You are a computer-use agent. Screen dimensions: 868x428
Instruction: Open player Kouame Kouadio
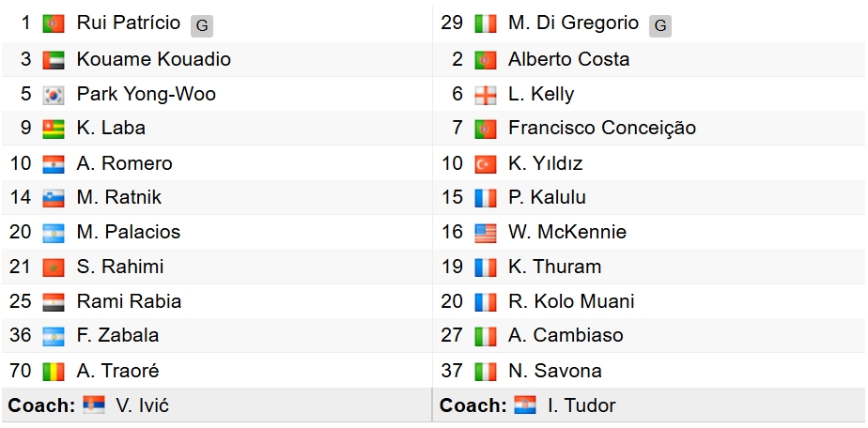coord(154,59)
